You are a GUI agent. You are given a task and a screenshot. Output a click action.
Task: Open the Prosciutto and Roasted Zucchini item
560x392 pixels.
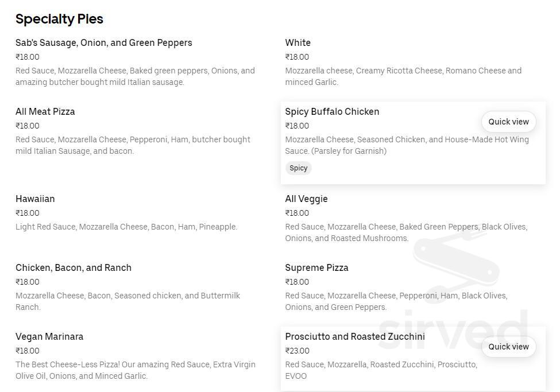[x=355, y=336]
